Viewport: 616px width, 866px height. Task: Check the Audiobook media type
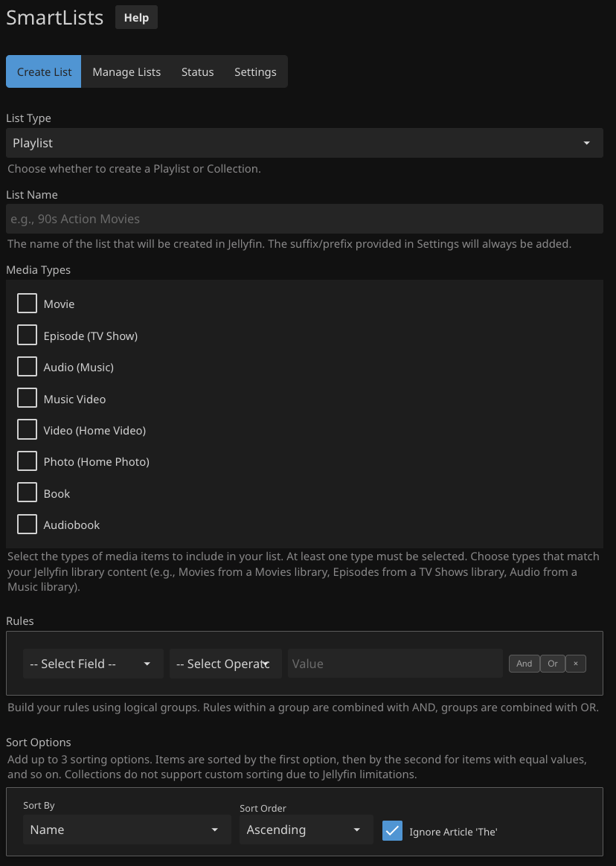click(27, 524)
